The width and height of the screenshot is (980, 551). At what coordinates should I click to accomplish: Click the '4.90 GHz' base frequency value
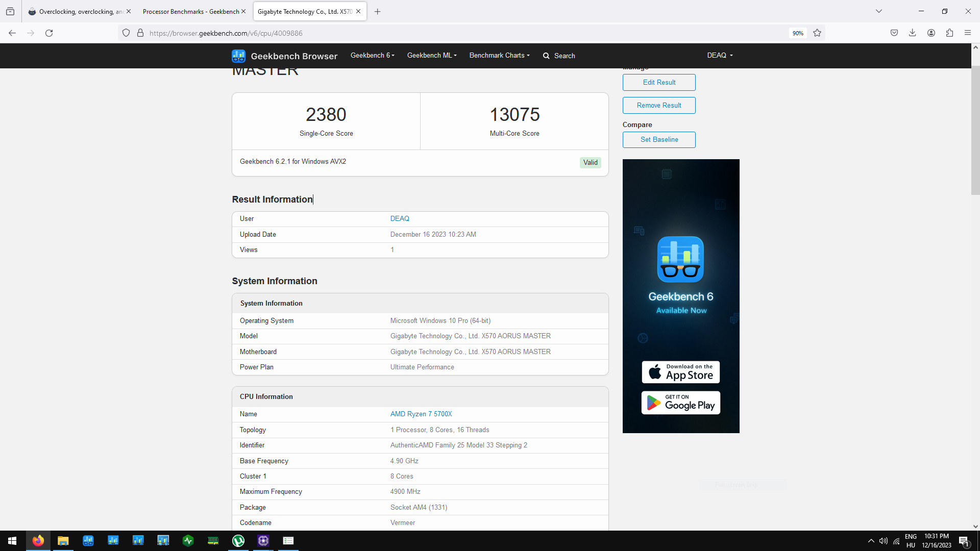pyautogui.click(x=404, y=461)
